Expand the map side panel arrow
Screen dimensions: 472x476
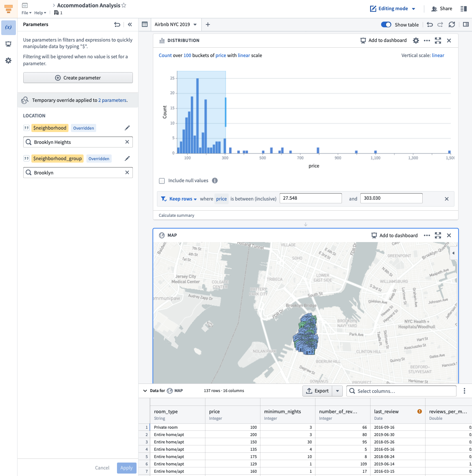click(x=454, y=253)
